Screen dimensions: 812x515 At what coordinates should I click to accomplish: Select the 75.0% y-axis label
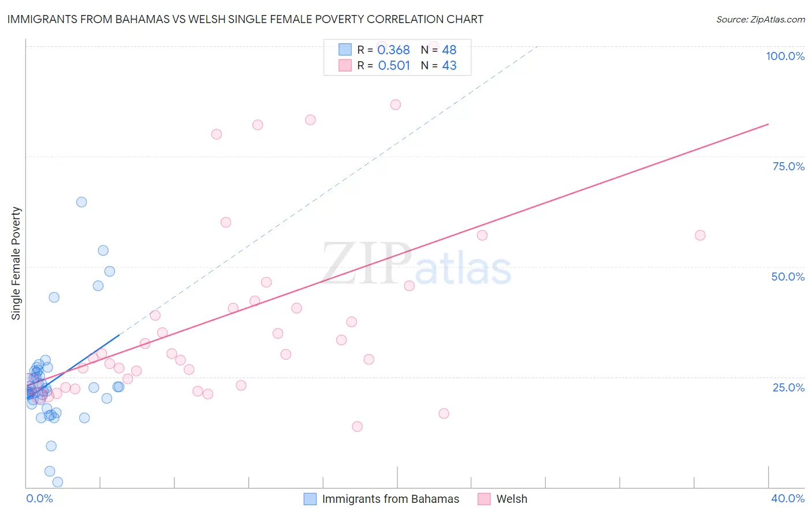pyautogui.click(x=788, y=166)
